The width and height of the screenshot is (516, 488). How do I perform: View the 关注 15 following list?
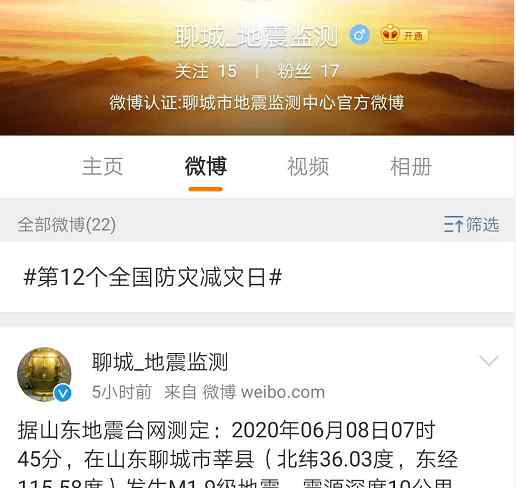tap(207, 72)
